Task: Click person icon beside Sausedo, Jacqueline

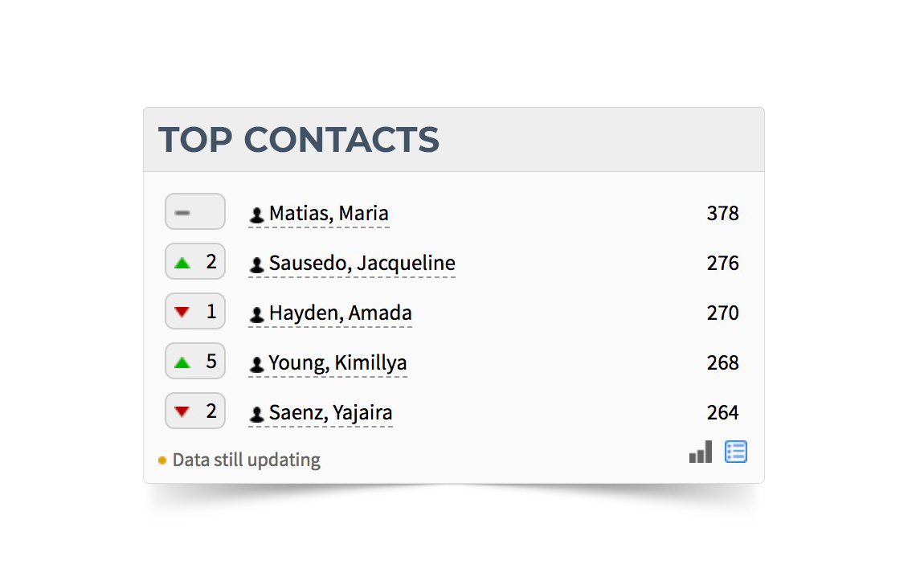Action: 256,264
